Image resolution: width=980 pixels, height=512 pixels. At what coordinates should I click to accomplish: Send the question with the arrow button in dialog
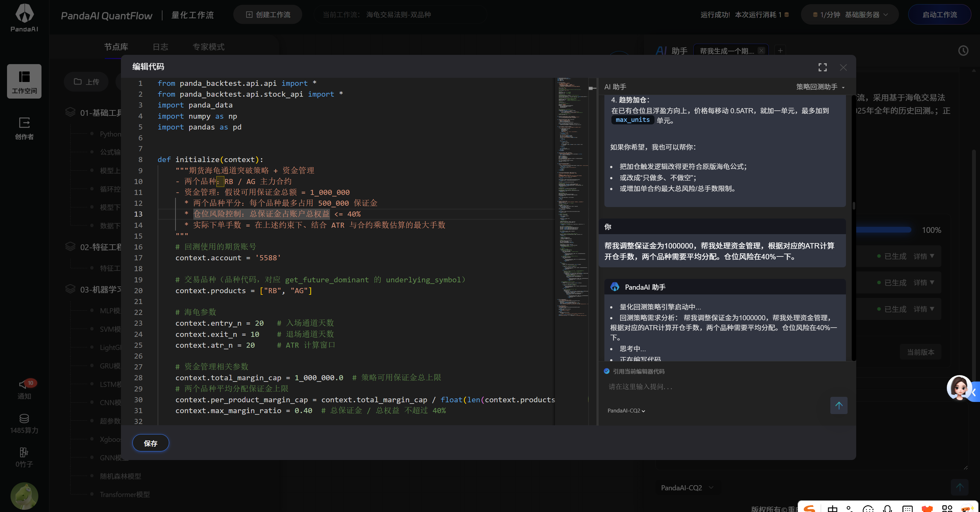(839, 405)
